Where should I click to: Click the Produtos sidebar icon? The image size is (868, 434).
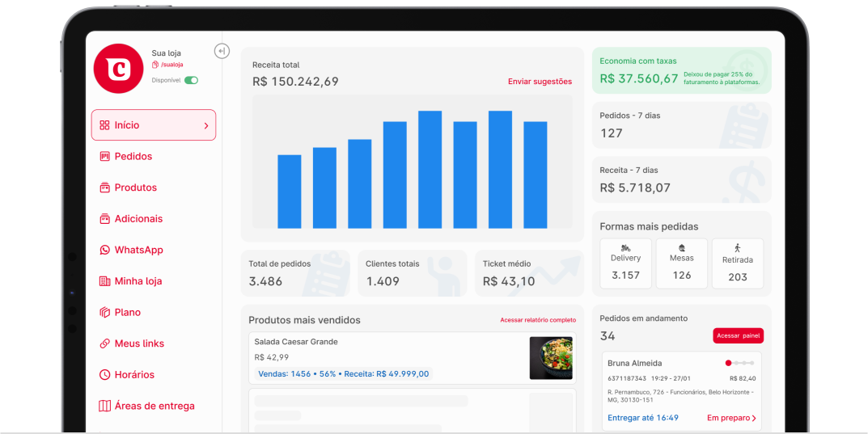point(104,188)
